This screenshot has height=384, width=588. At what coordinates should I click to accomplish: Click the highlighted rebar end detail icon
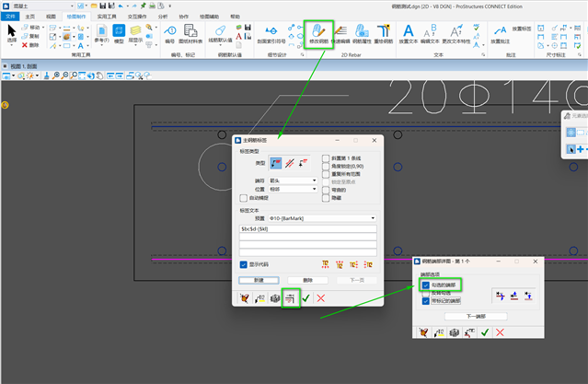click(290, 297)
